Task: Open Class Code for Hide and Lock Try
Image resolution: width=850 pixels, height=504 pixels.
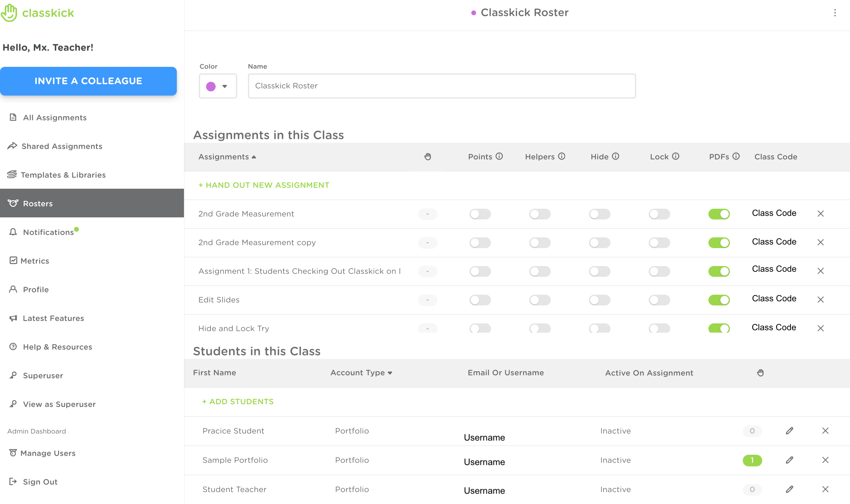Action: click(x=774, y=327)
